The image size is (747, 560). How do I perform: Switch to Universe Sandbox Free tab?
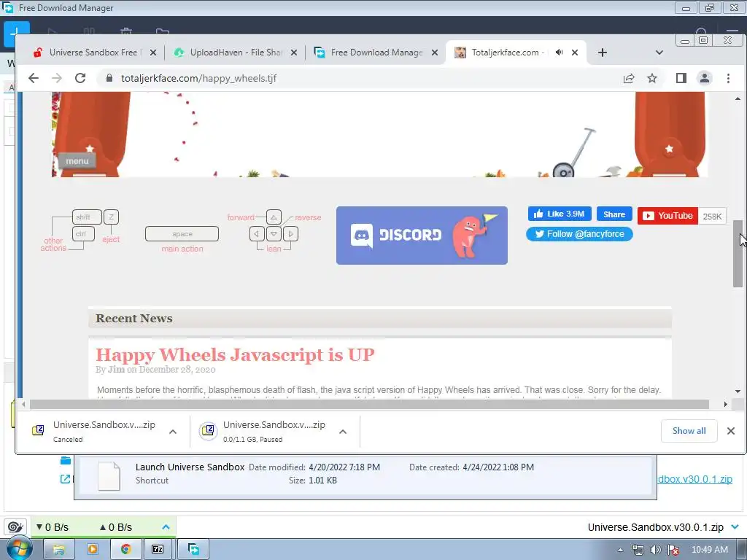pos(93,52)
